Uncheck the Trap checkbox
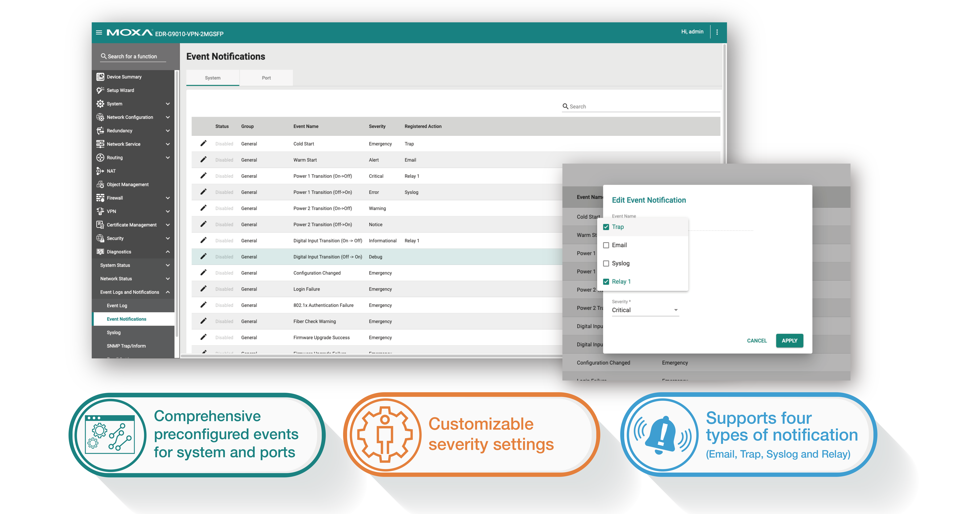 click(606, 227)
